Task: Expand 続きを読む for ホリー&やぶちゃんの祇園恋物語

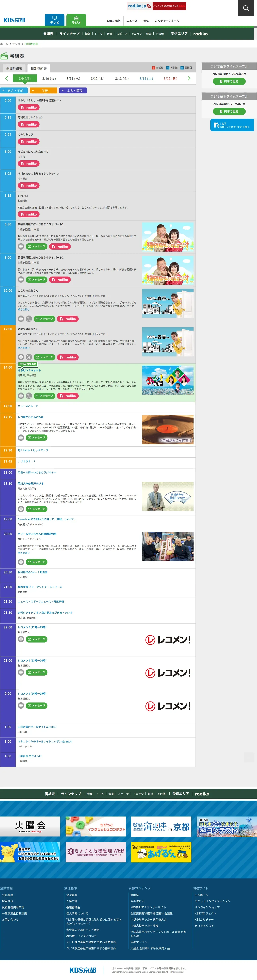Action: point(24,553)
